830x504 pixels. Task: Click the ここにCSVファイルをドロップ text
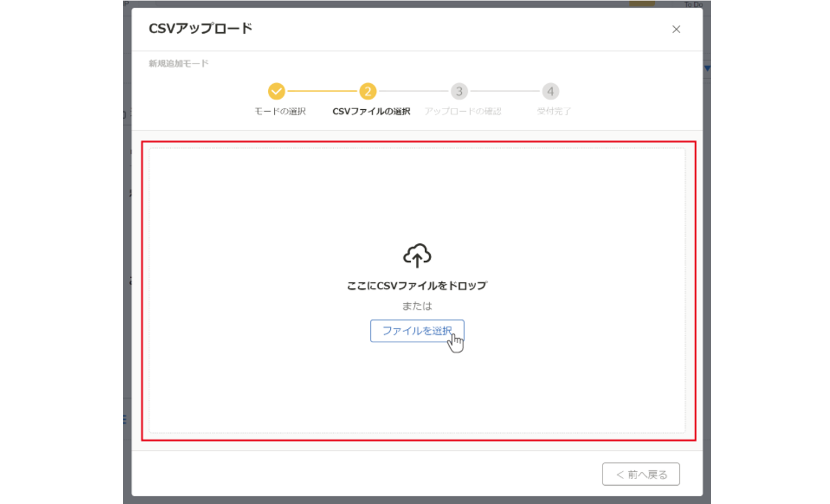coord(417,286)
